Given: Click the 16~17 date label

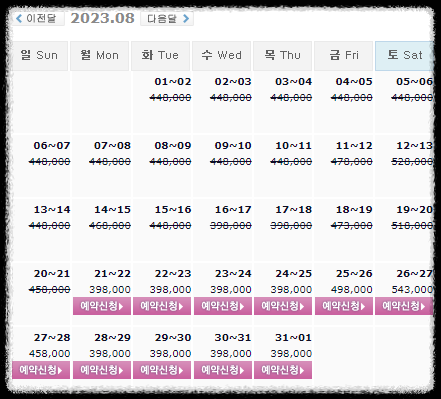Looking at the screenshot, I should click(x=233, y=210).
